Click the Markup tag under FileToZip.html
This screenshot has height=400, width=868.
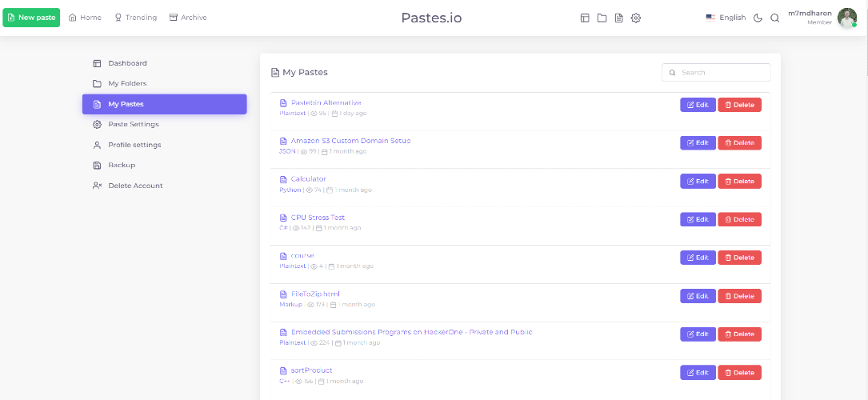point(290,304)
